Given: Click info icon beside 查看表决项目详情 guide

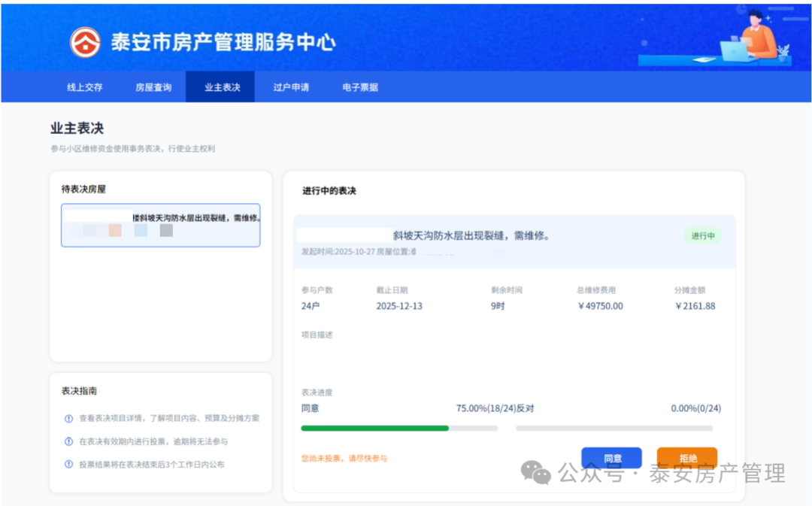Looking at the screenshot, I should (x=69, y=418).
